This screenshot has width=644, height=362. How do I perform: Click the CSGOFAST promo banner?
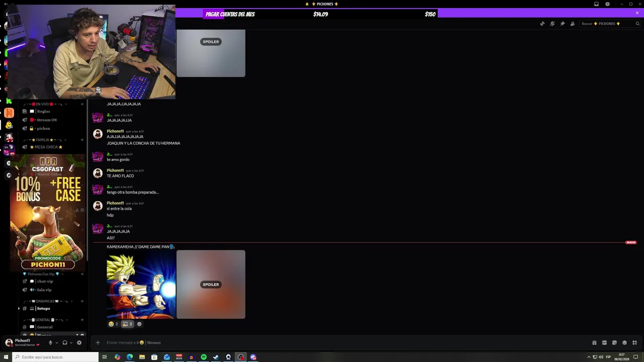[x=48, y=213]
